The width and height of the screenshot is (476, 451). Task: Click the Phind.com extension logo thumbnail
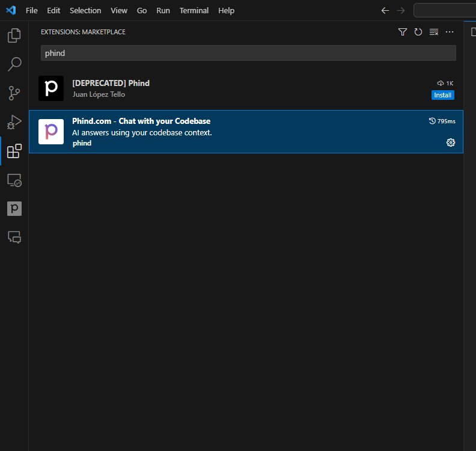coord(51,132)
